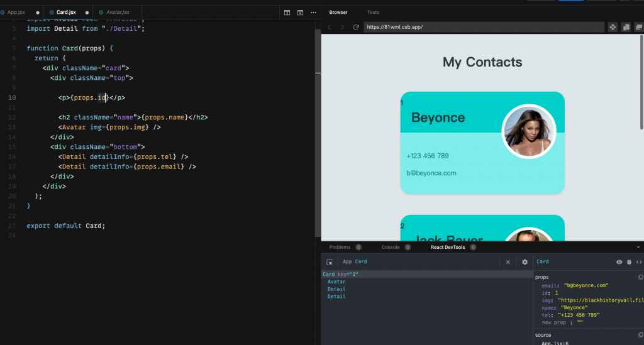This screenshot has width=644, height=345.
Task: View Card source code brackets icon
Action: tap(639, 261)
